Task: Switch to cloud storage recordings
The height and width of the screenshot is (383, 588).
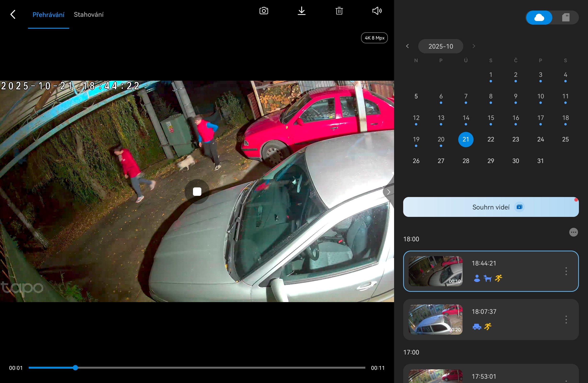Action: coord(539,17)
